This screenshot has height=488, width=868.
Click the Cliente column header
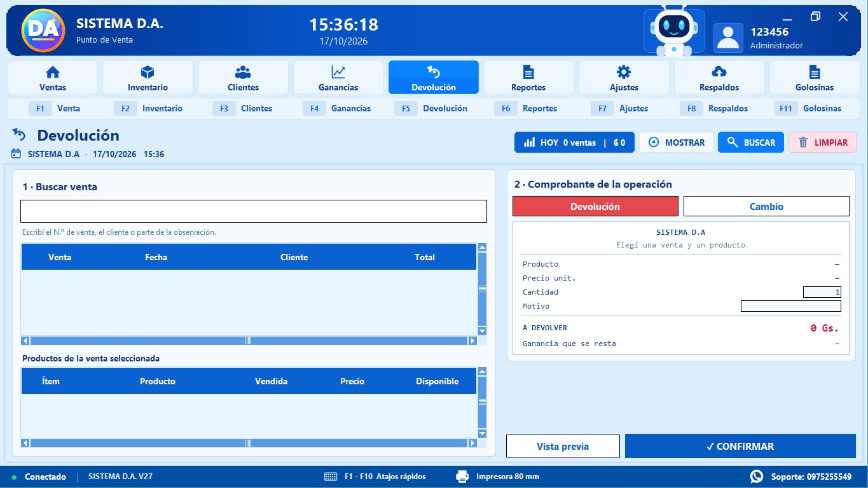pos(294,257)
